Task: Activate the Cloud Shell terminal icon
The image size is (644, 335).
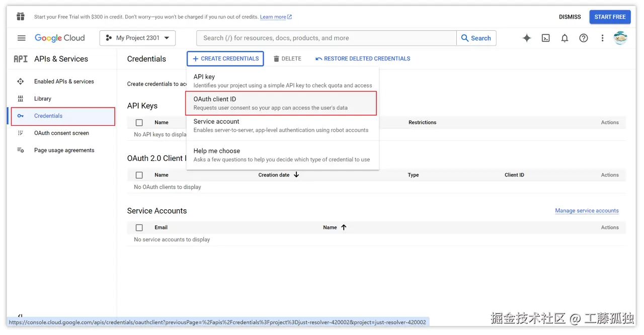Action: pos(545,38)
